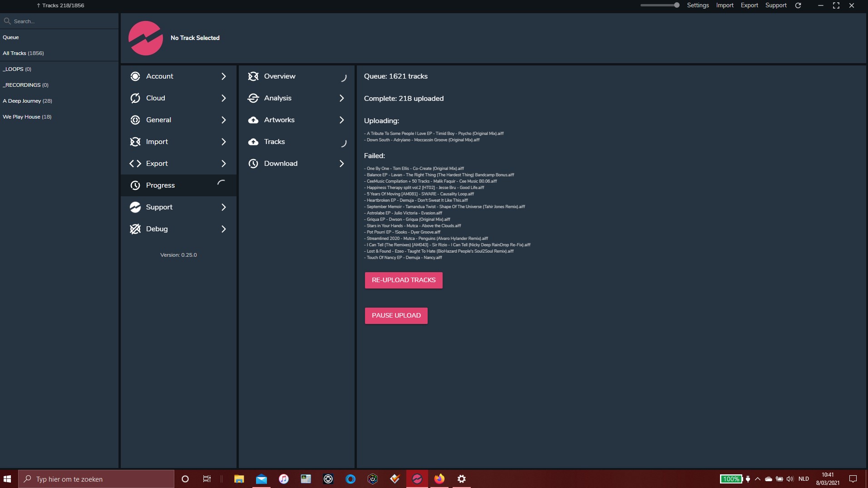
Task: Click the Download clock icon
Action: (x=253, y=164)
